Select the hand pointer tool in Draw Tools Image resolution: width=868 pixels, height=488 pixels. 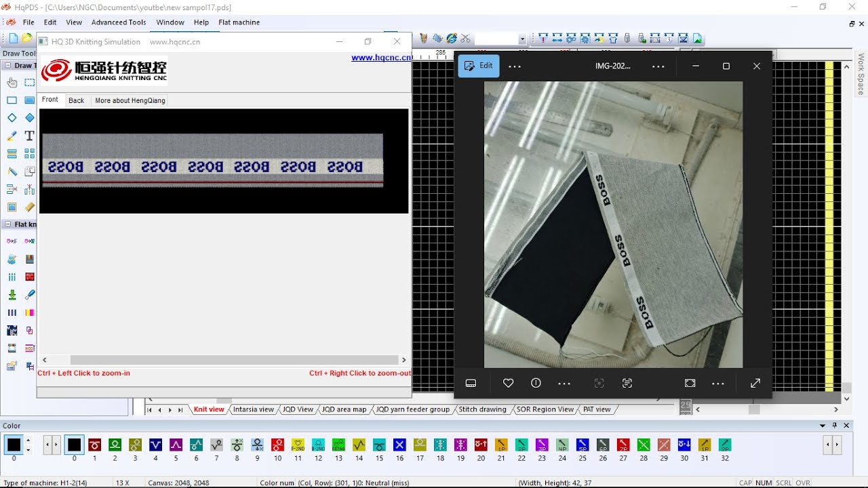click(x=12, y=83)
